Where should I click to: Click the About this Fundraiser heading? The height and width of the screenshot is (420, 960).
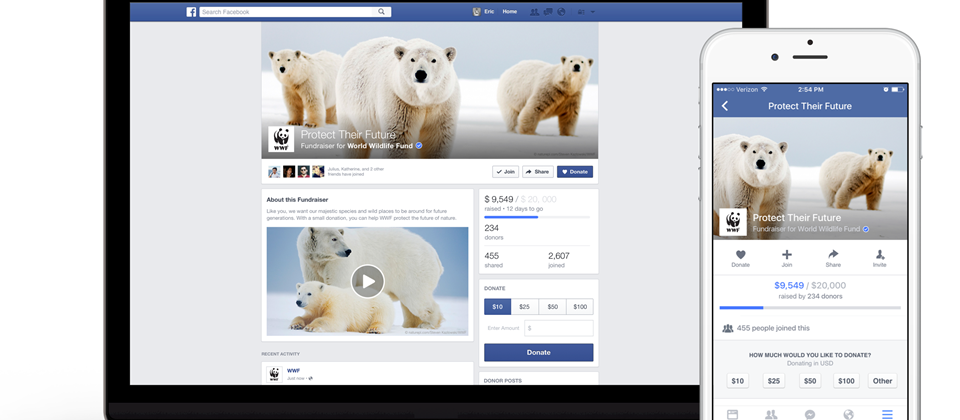click(298, 200)
